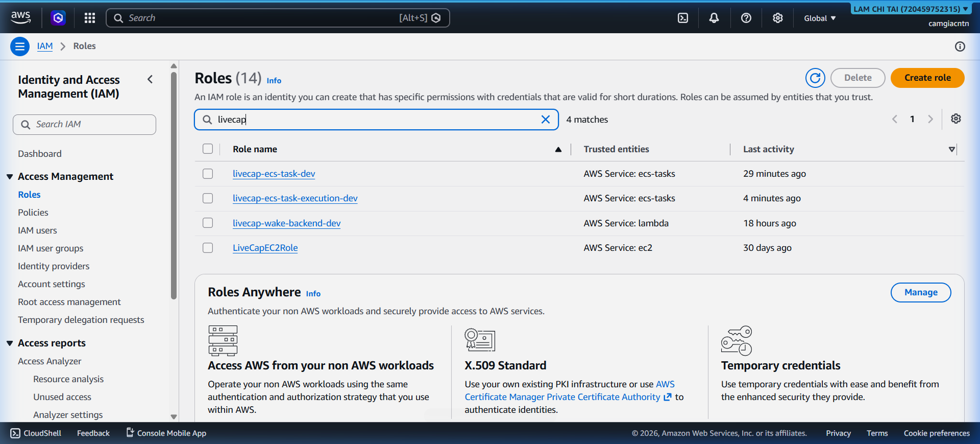Open Info link next to Roles Anywhere
The width and height of the screenshot is (980, 444).
tap(313, 294)
